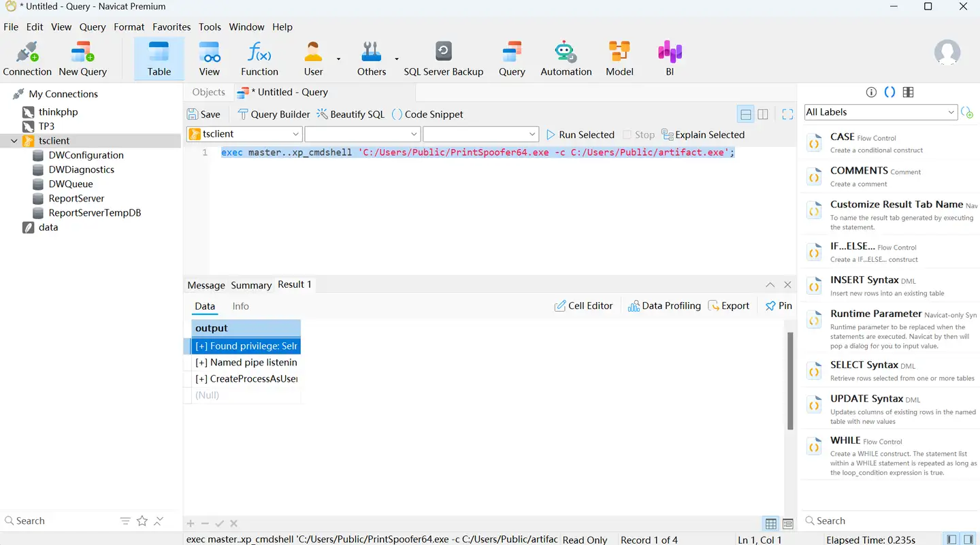Toggle grid view for the result data
980x545 pixels.
771,524
